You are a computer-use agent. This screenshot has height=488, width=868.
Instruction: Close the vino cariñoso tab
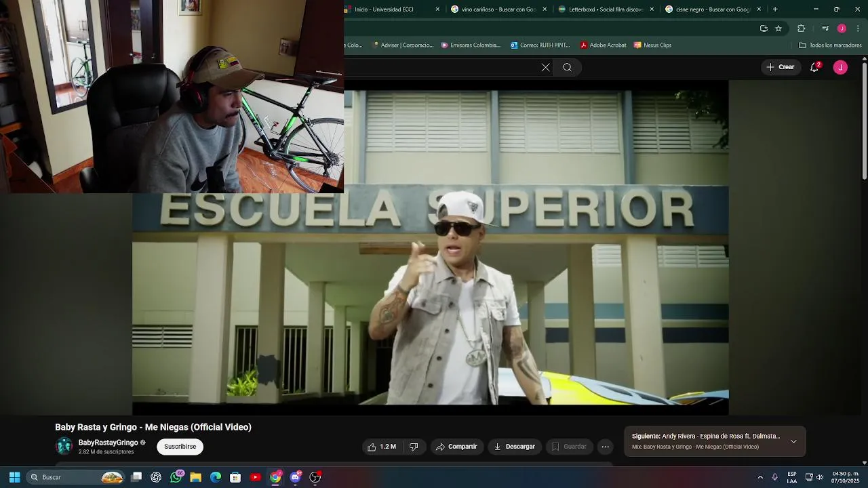[x=545, y=9]
